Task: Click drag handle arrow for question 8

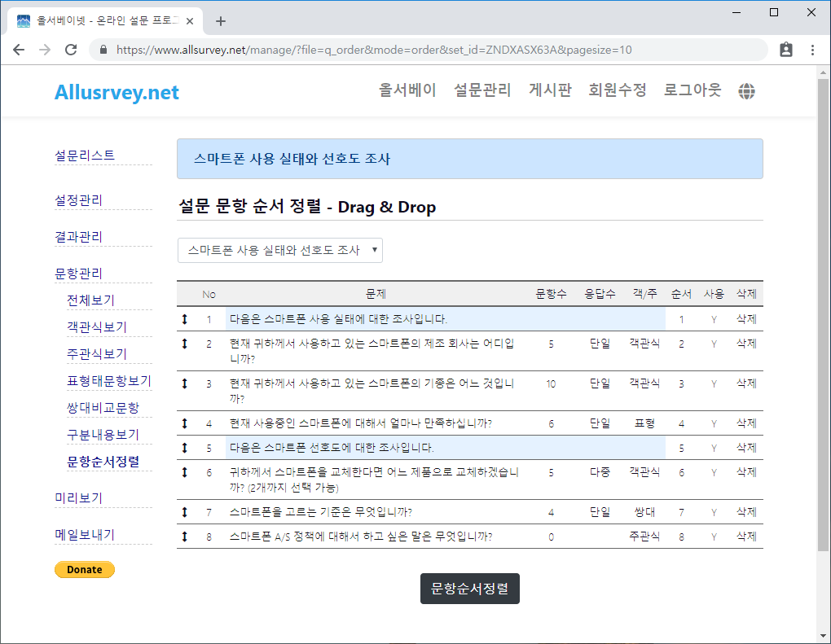Action: point(185,537)
